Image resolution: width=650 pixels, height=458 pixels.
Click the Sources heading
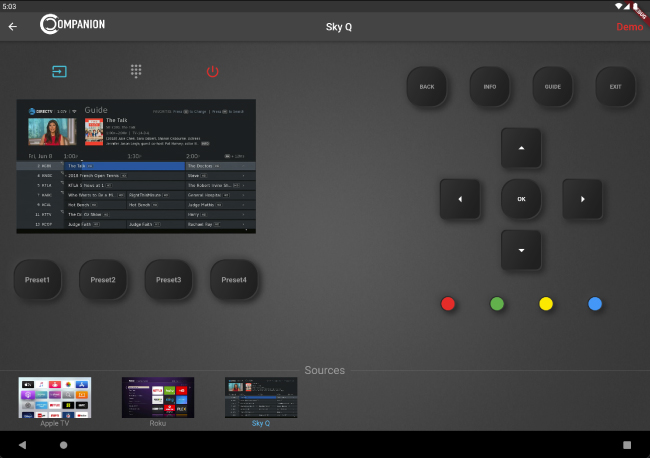click(325, 370)
